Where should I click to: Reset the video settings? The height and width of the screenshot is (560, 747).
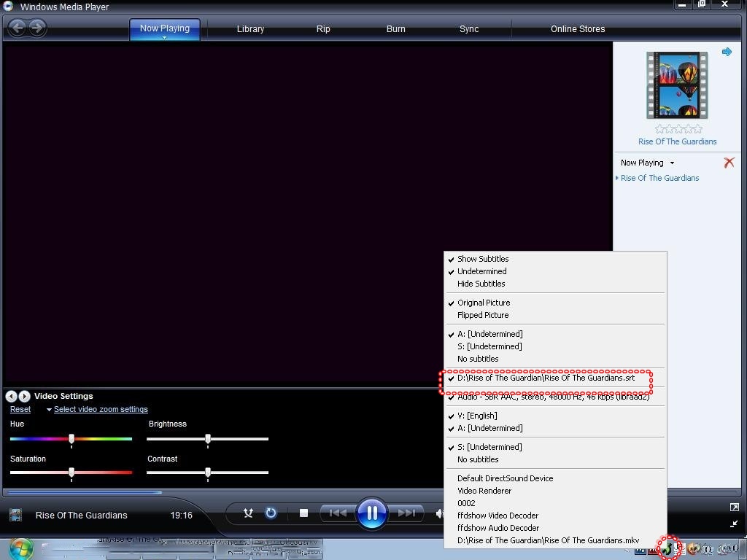[x=20, y=409]
